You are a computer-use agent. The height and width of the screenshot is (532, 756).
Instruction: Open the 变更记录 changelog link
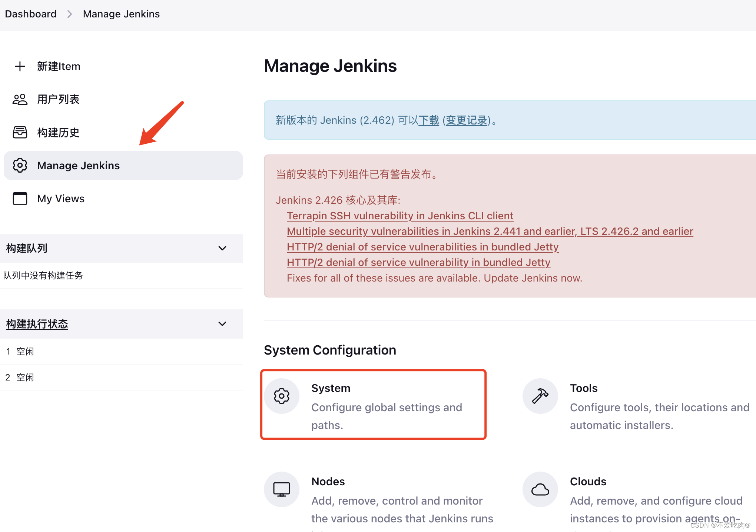pyautogui.click(x=466, y=120)
